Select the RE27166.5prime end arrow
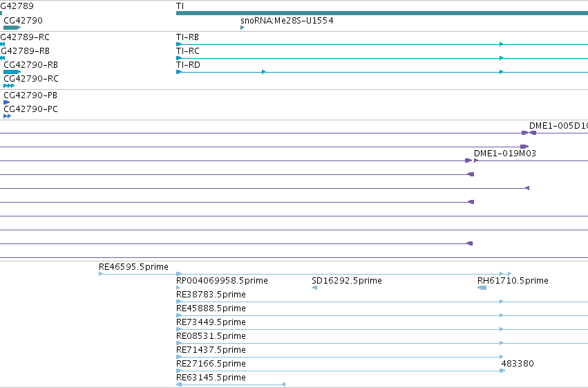The image size is (588, 388). click(x=502, y=371)
